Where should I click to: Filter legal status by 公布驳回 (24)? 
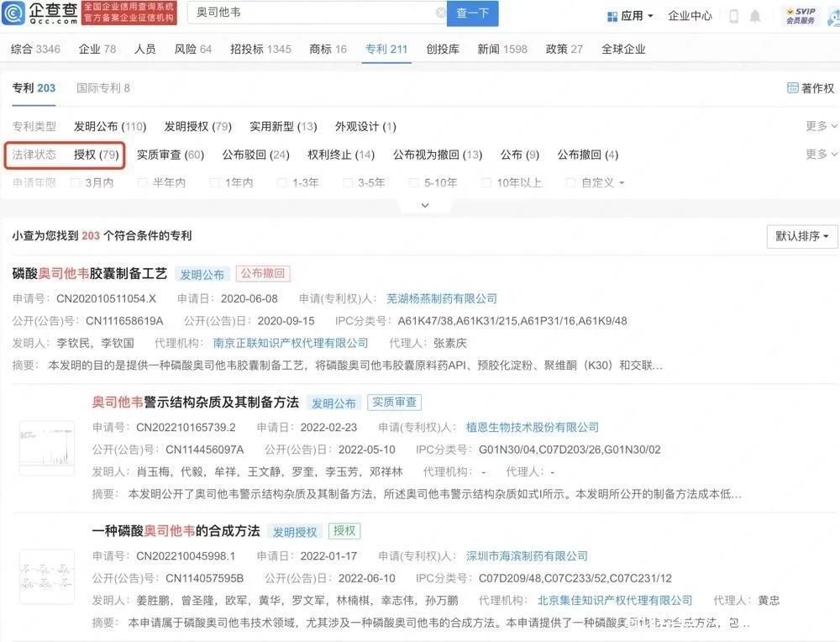tap(256, 155)
